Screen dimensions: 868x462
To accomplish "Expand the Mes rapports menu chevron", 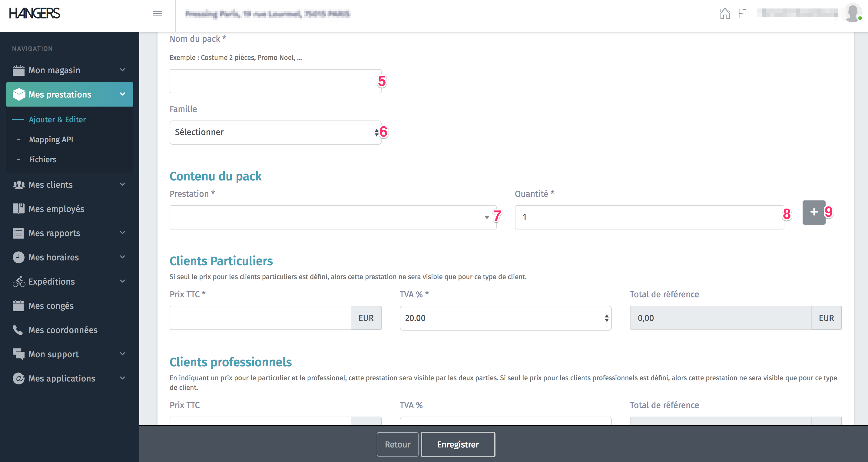I will pyautogui.click(x=123, y=233).
